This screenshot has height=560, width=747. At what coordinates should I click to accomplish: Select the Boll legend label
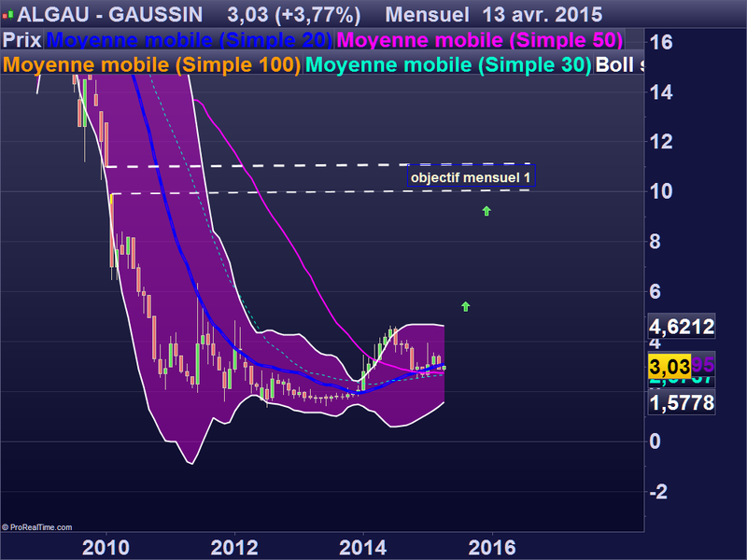619,64
